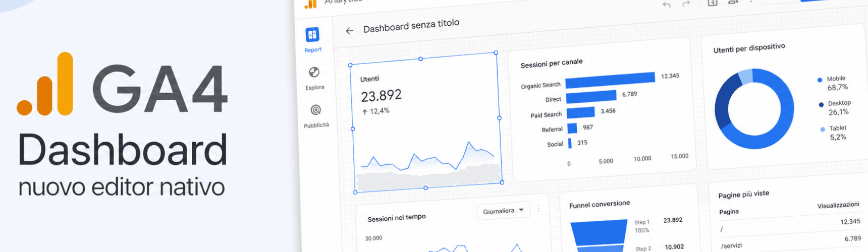Click the Mobile legend color dot
The width and height of the screenshot is (868, 252).
tap(820, 80)
